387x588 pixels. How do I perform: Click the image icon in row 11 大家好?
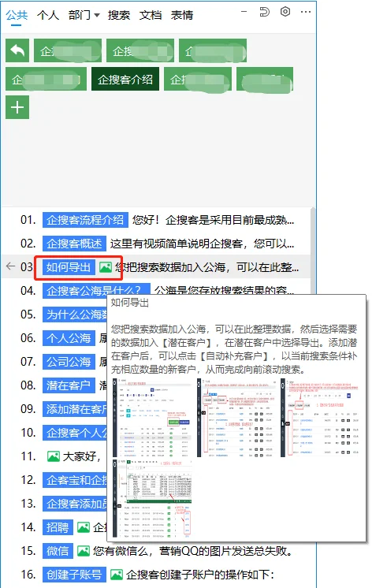pos(54,456)
